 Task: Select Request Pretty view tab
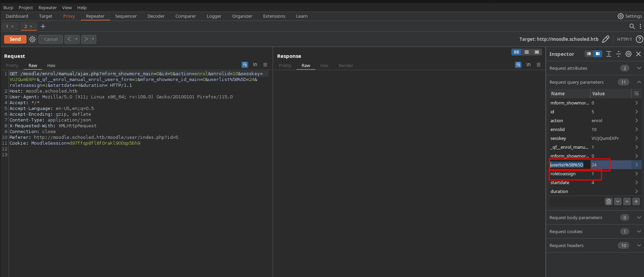pyautogui.click(x=12, y=65)
